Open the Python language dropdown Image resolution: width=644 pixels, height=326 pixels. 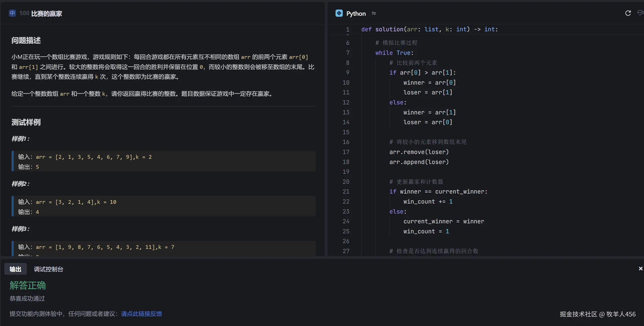click(356, 14)
